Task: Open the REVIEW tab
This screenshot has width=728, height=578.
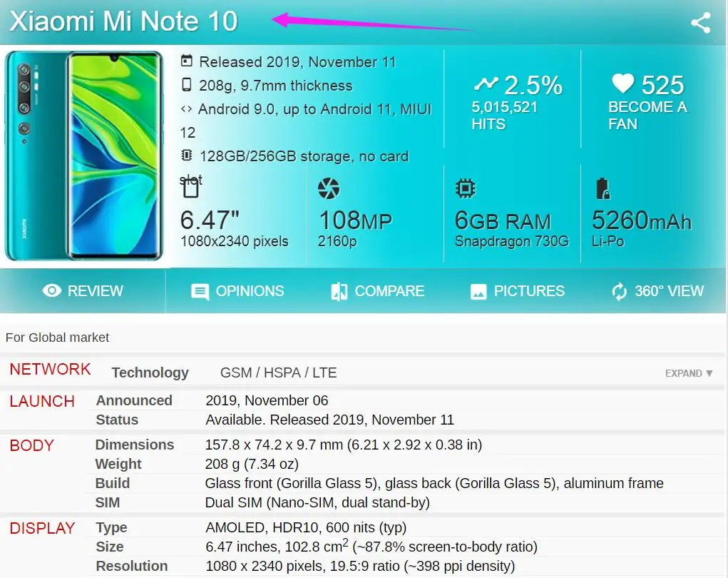Action: [x=83, y=291]
